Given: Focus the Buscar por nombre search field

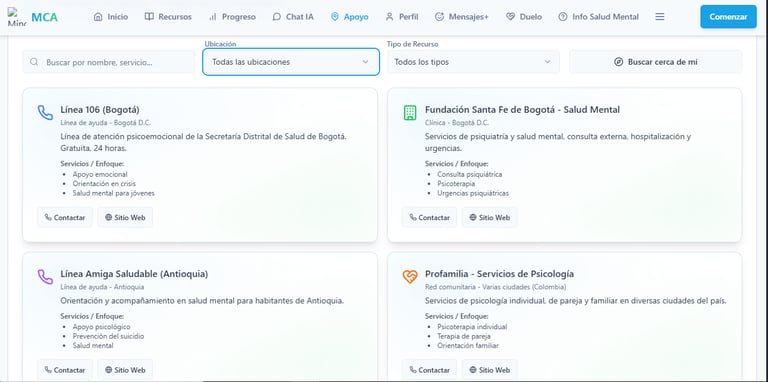Looking at the screenshot, I should pos(108,62).
